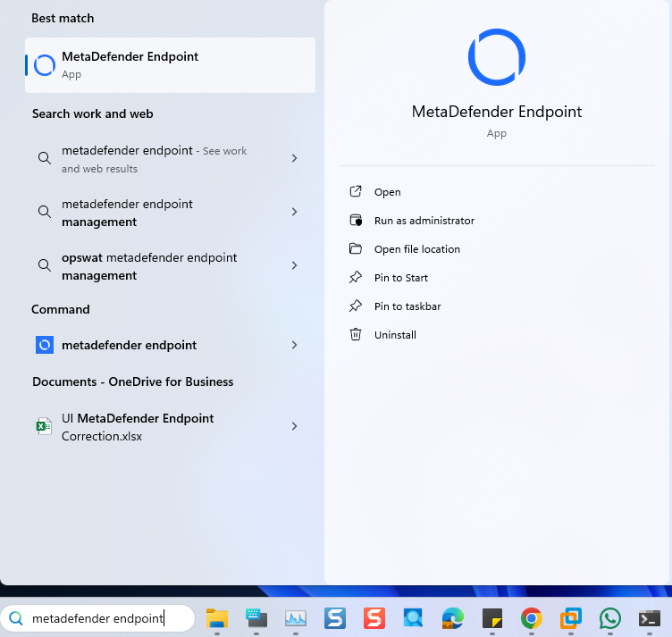Click the magnifier icon in taskbar search box

tap(16, 618)
